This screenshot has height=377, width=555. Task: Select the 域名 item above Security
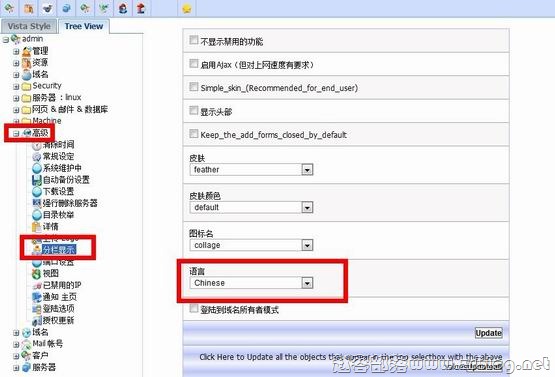pyautogui.click(x=40, y=74)
